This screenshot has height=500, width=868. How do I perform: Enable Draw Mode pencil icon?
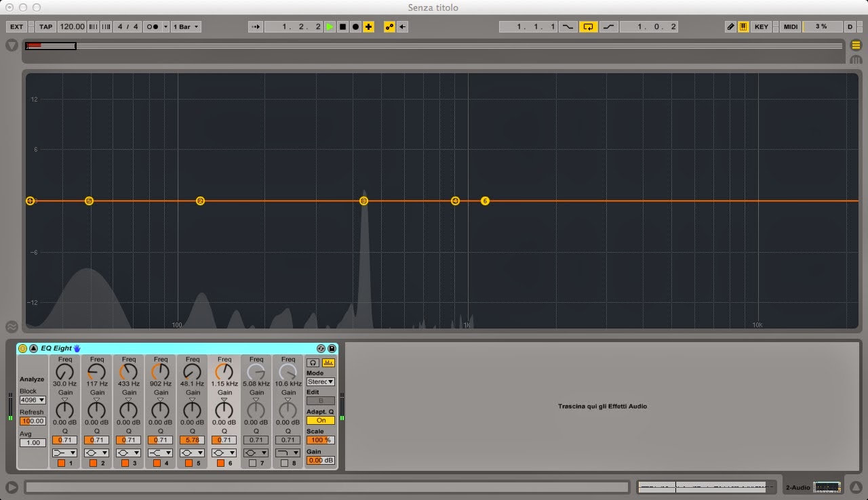(x=730, y=27)
